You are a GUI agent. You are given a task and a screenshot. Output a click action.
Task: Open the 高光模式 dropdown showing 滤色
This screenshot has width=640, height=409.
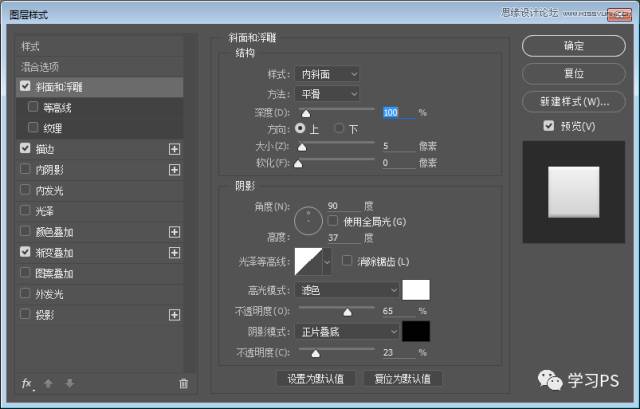[349, 290]
